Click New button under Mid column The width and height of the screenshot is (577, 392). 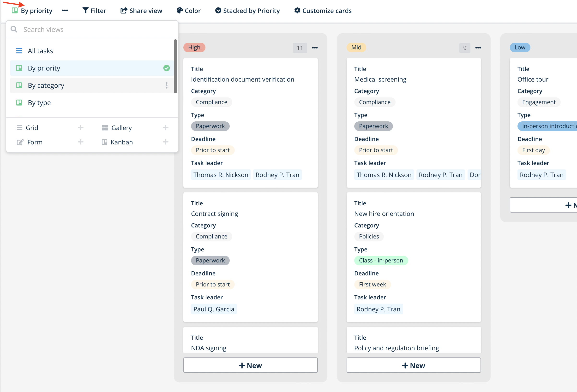coord(413,365)
